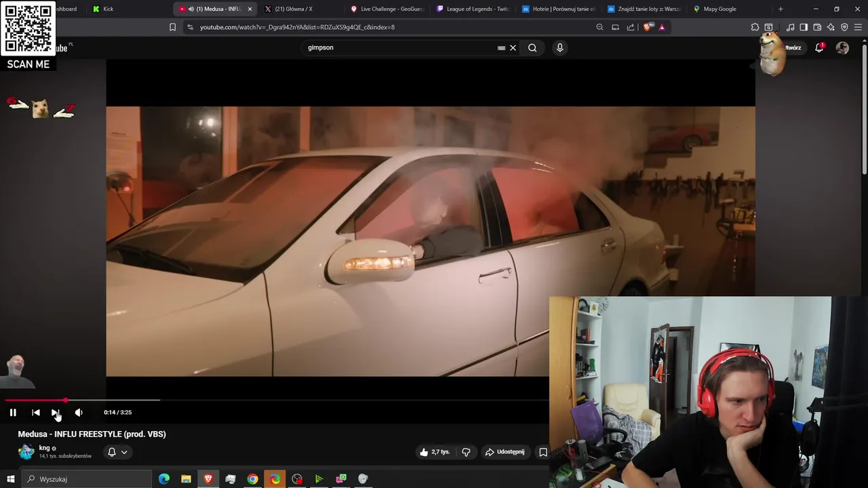
Task: Focus YouTube search box with gimpson
Action: [400, 47]
